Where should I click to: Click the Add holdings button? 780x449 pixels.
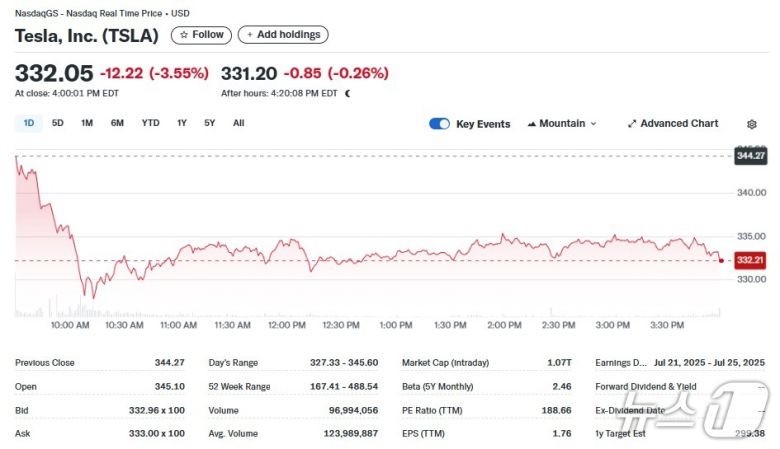(283, 35)
